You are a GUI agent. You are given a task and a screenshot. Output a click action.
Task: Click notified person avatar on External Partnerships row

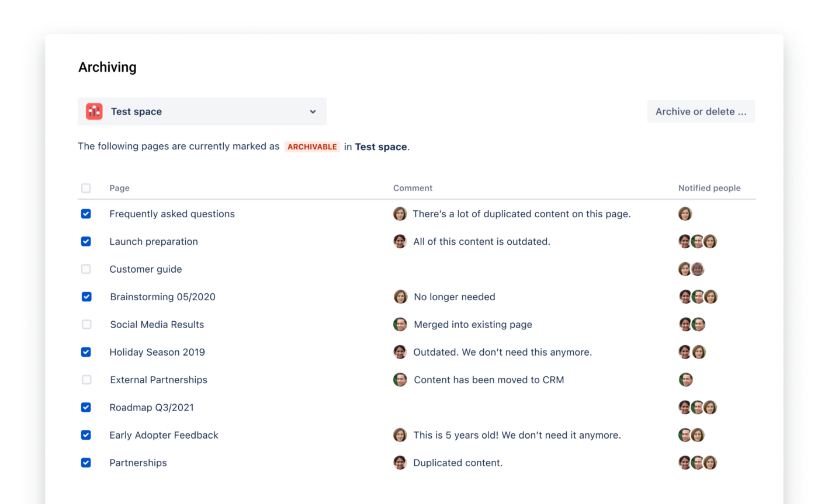(x=686, y=380)
